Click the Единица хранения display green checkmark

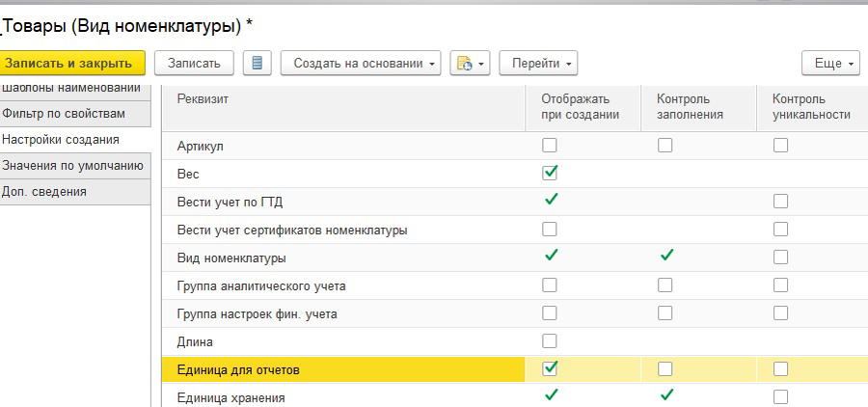coord(551,395)
